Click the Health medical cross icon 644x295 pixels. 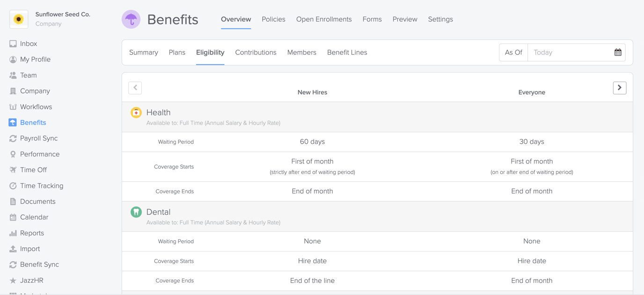pos(136,112)
